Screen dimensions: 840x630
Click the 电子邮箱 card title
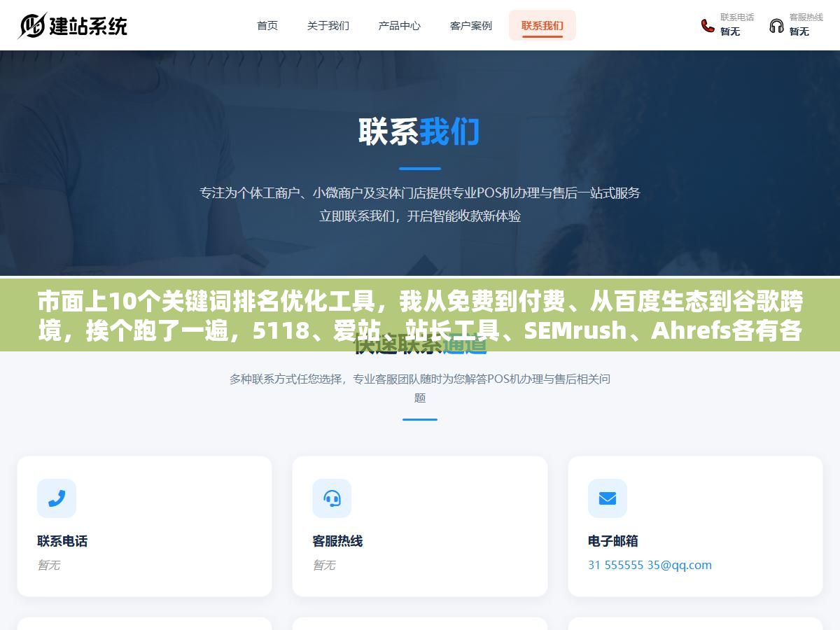613,541
